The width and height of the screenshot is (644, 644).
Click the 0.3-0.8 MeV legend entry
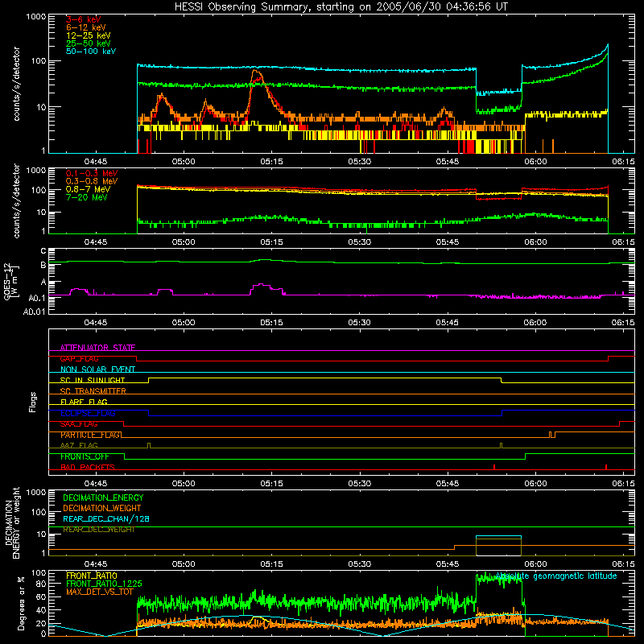click(92, 181)
